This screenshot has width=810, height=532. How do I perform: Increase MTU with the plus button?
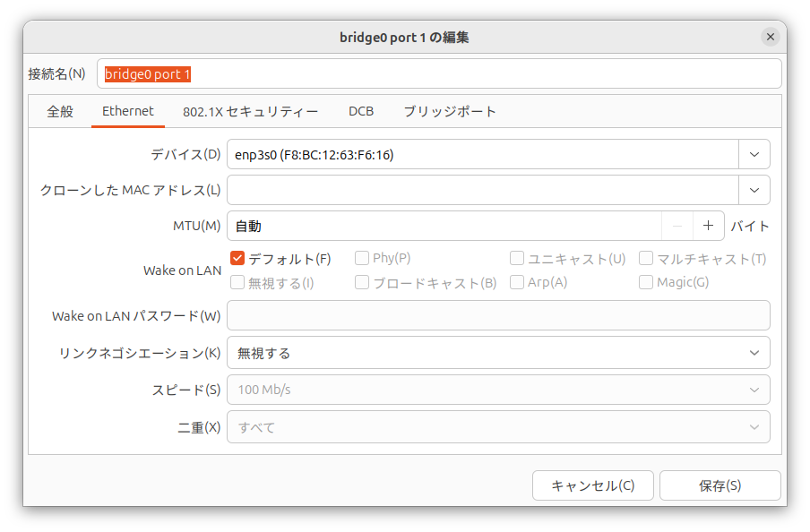click(708, 227)
